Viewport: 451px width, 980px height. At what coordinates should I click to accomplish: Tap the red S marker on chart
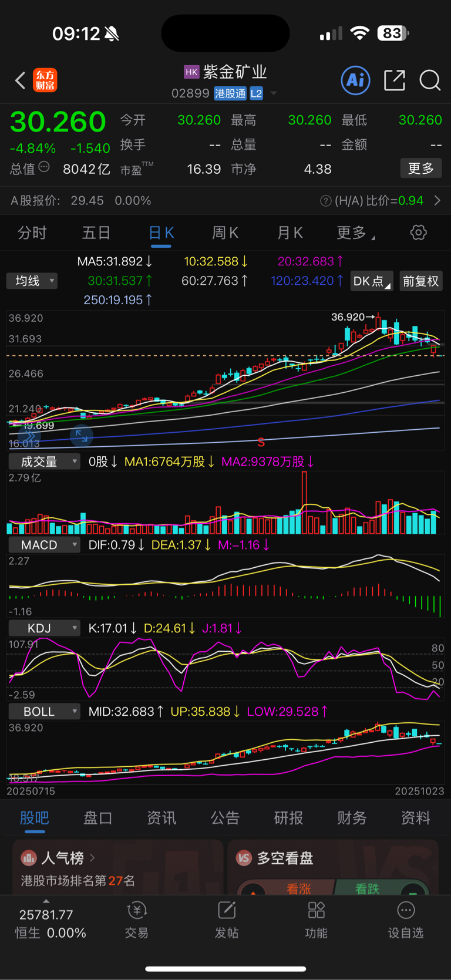(x=261, y=442)
